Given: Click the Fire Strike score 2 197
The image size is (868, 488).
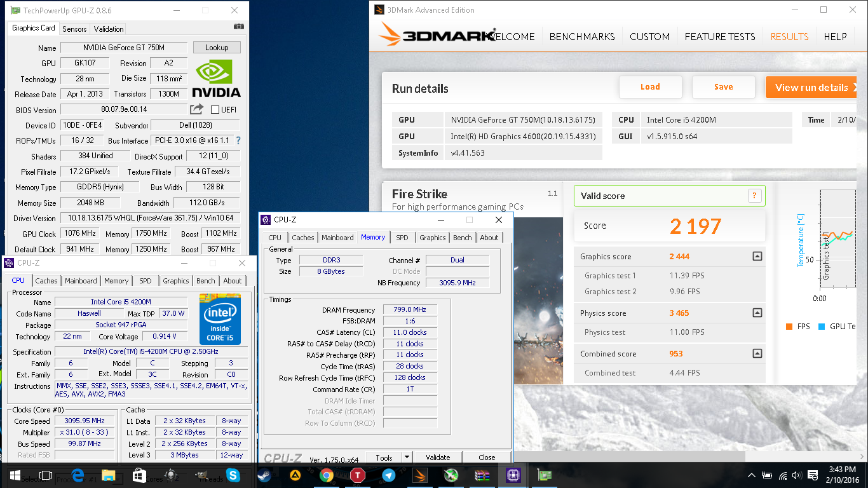Looking at the screenshot, I should [x=696, y=226].
